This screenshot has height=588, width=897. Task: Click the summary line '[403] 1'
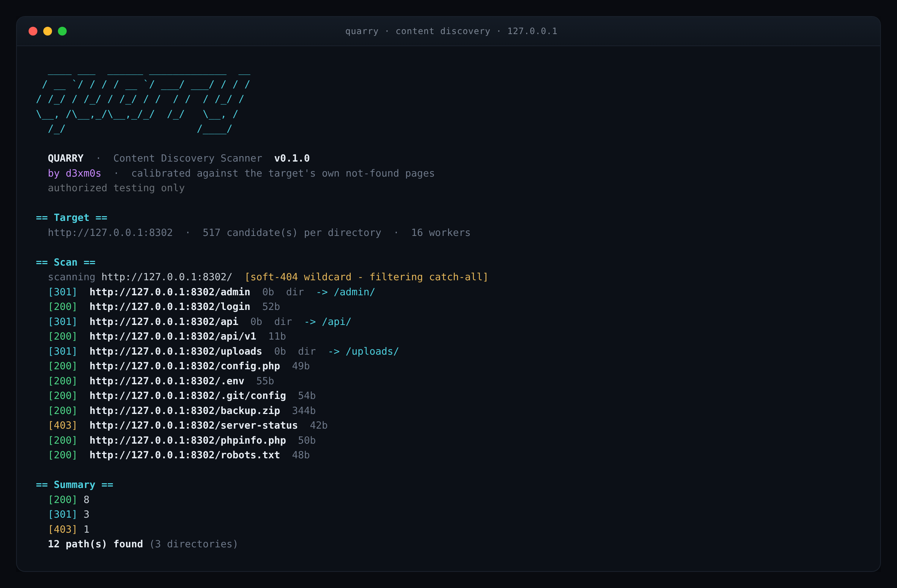coord(69,530)
